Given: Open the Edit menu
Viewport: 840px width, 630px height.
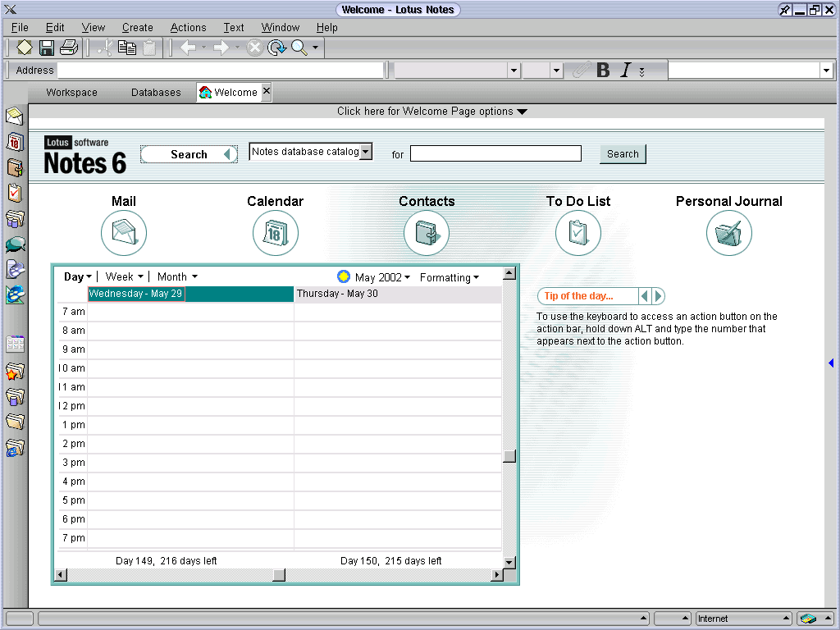Looking at the screenshot, I should pyautogui.click(x=55, y=27).
